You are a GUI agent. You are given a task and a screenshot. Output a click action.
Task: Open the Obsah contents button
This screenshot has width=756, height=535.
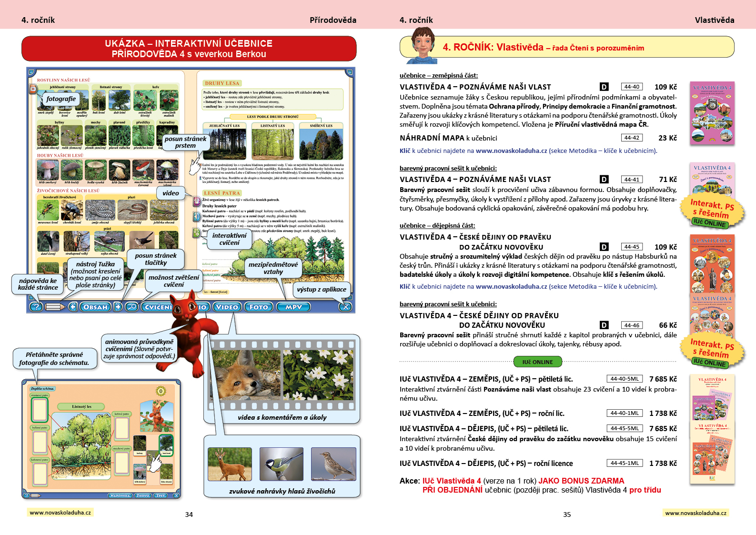click(x=95, y=307)
